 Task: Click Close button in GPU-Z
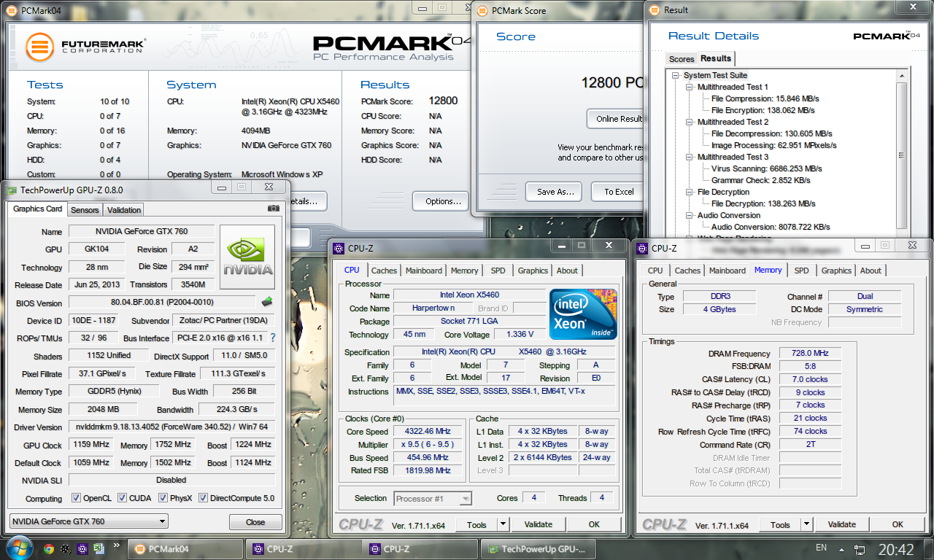255,522
